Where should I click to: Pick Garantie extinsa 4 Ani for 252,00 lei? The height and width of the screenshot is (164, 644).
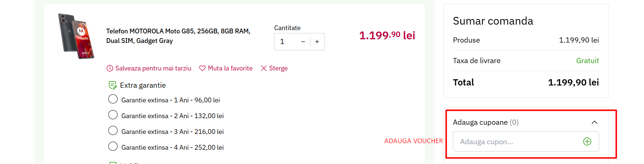coord(113,147)
